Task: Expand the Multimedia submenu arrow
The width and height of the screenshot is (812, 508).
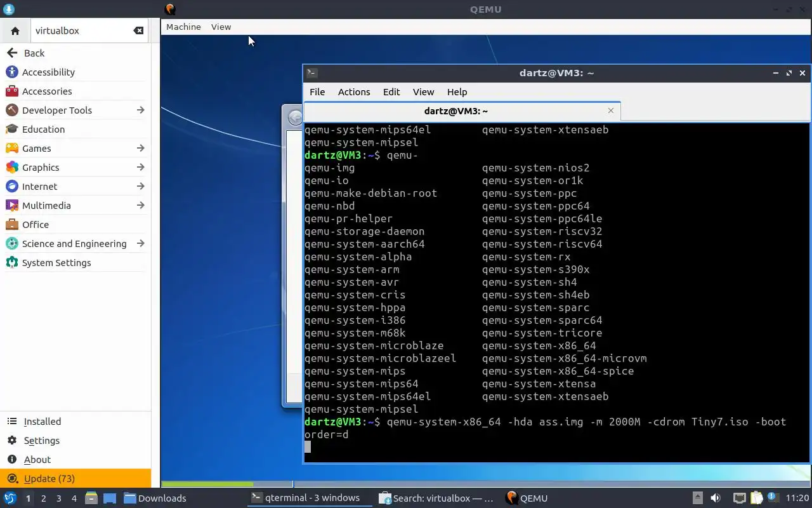Action: point(140,205)
